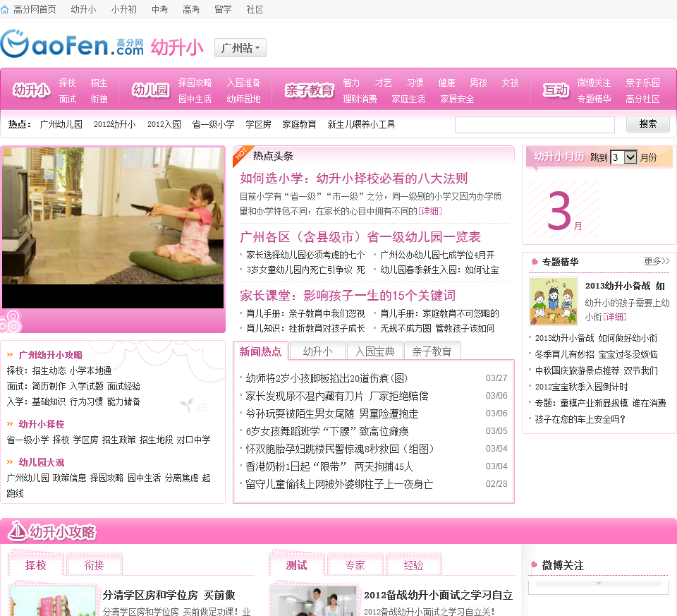Click 智力 under 亲子教育 nav
Screen dimensions: 677x616
point(351,83)
